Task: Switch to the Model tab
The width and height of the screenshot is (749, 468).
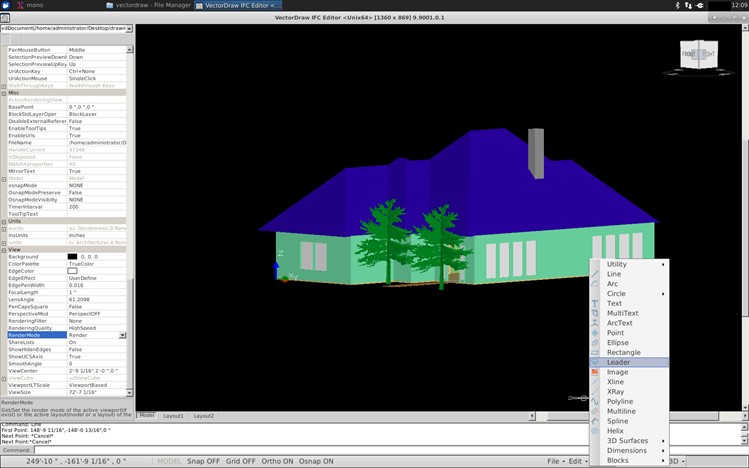Action: coord(147,415)
